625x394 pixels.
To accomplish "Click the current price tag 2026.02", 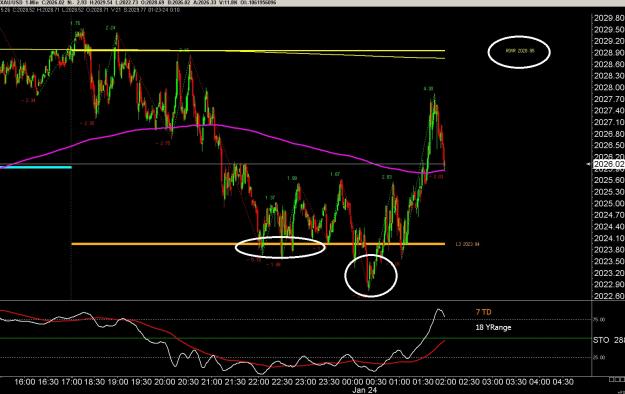I will pos(609,164).
